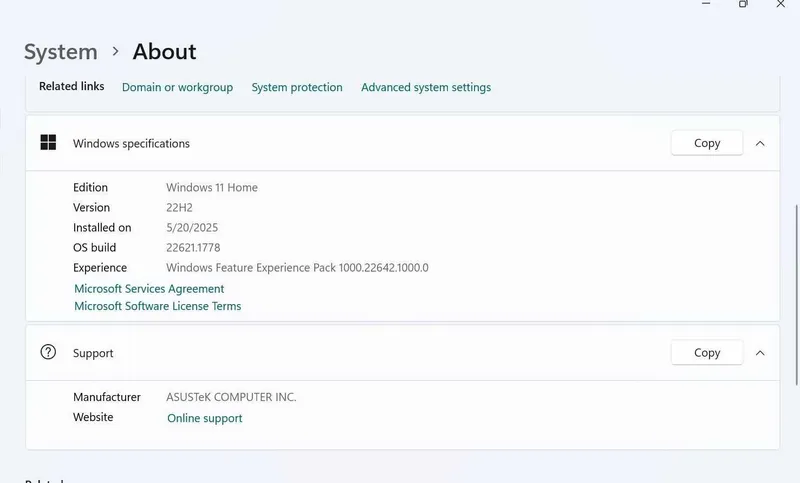
Task: Click the Windows 11 Home edition value
Action: (x=212, y=188)
